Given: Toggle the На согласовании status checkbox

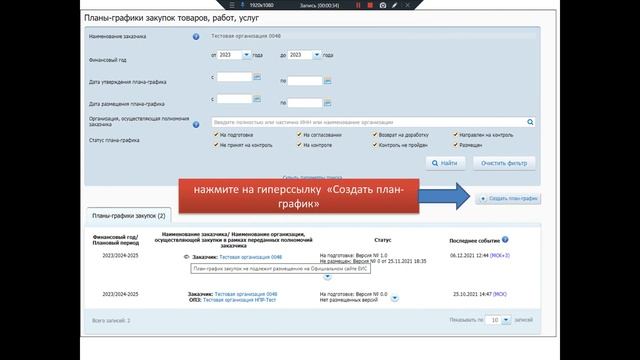Looking at the screenshot, I should (299, 134).
